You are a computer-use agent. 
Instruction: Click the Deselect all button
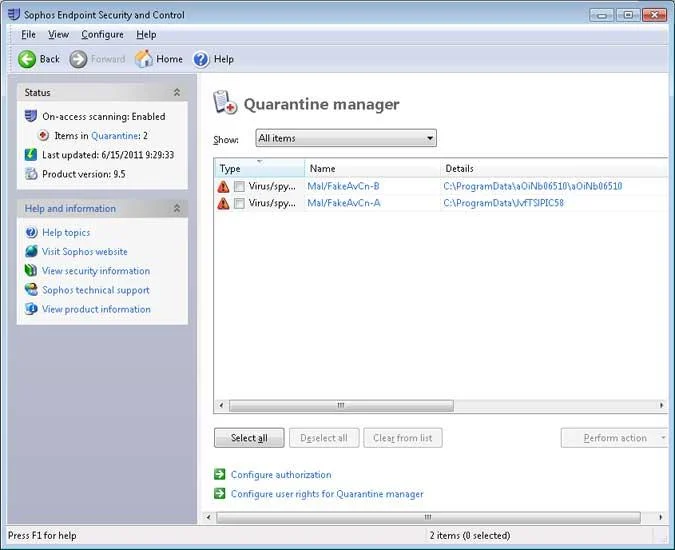click(x=324, y=438)
